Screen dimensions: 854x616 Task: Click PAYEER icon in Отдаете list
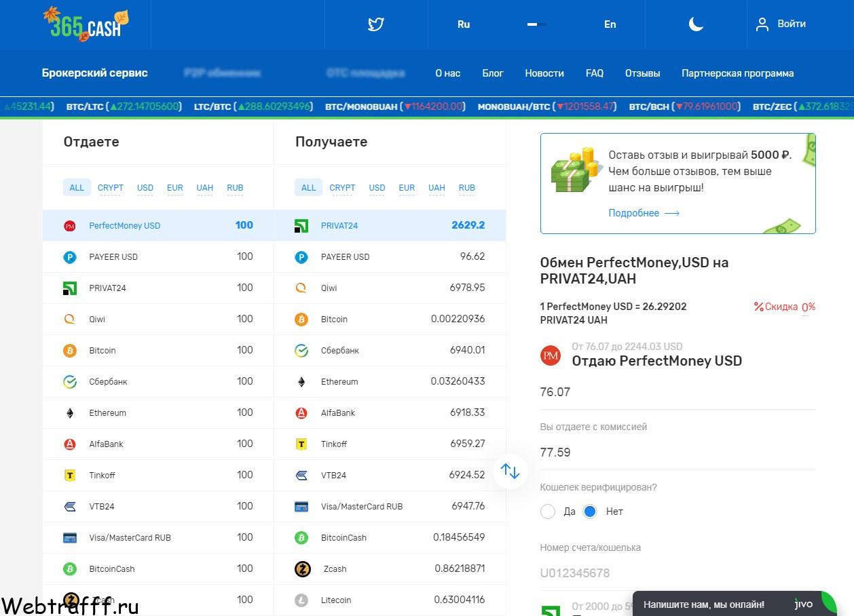pos(69,257)
